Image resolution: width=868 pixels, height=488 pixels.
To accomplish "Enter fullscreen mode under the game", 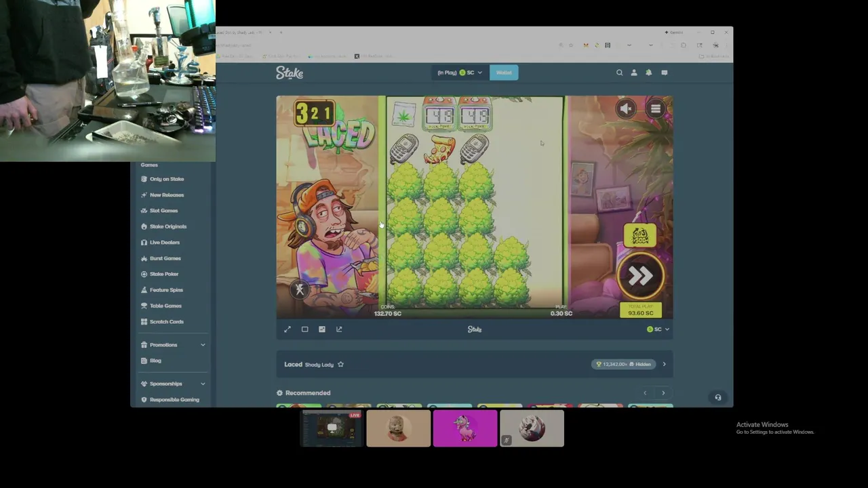I will click(x=288, y=329).
